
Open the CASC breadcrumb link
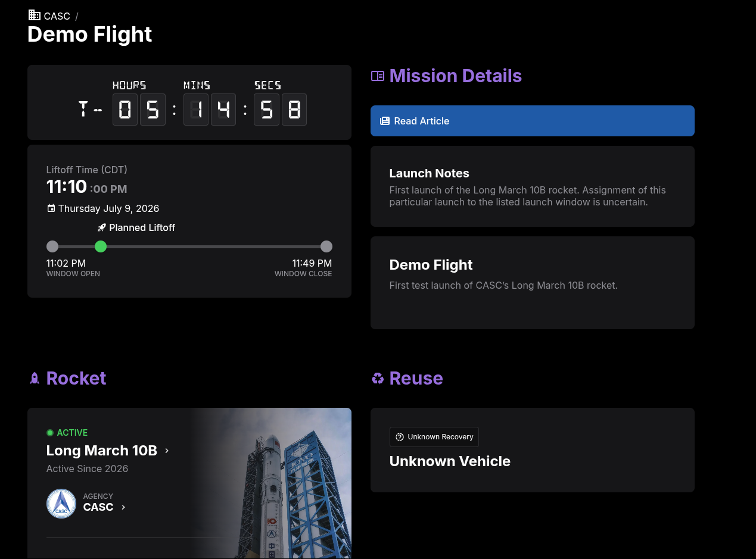pyautogui.click(x=57, y=16)
